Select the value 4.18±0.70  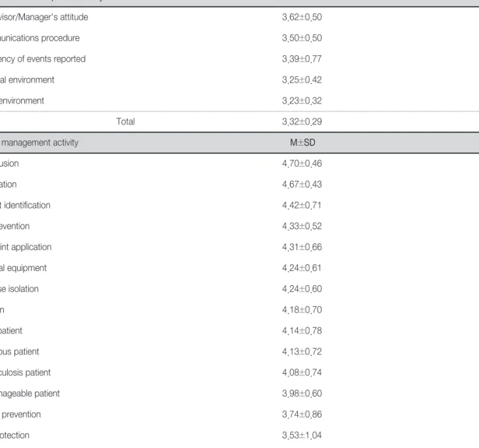pyautogui.click(x=302, y=310)
